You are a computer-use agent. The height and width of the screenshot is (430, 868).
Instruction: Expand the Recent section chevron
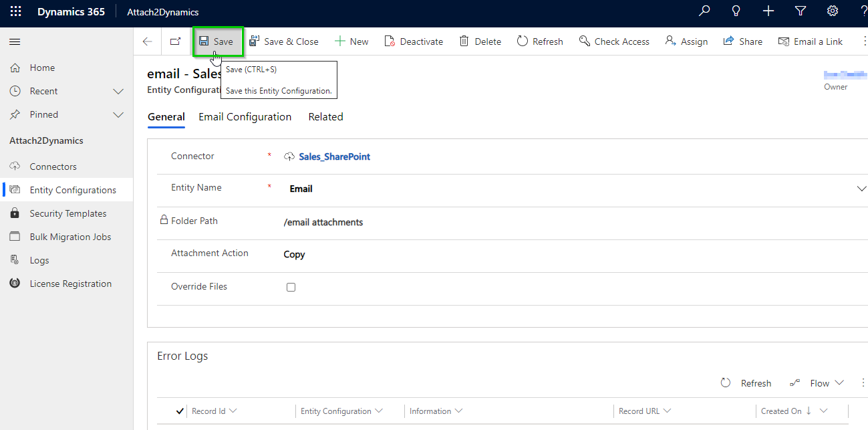(x=118, y=91)
